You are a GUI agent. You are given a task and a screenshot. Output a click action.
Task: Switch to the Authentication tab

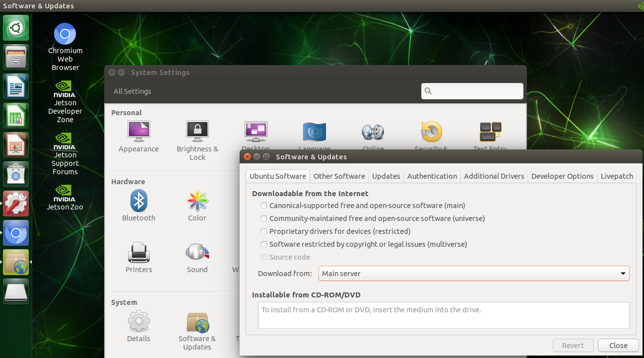coord(432,176)
